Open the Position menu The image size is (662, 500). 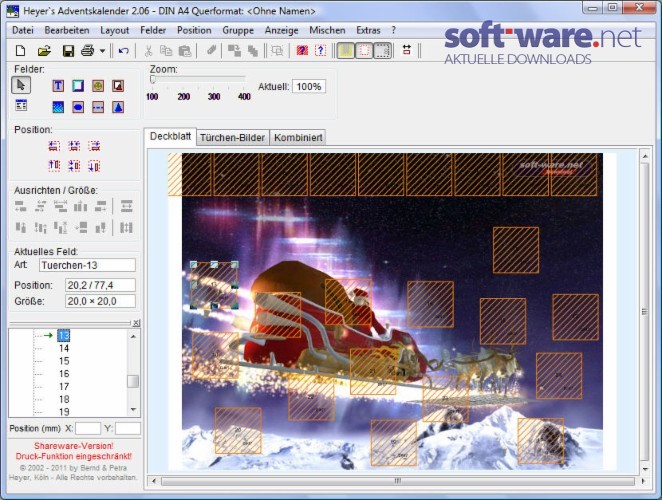194,30
